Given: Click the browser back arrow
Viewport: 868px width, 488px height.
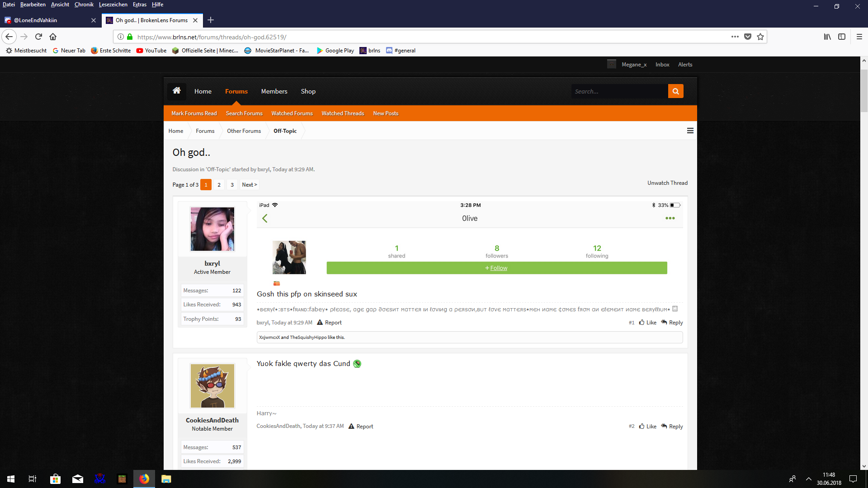Looking at the screenshot, I should (9, 37).
